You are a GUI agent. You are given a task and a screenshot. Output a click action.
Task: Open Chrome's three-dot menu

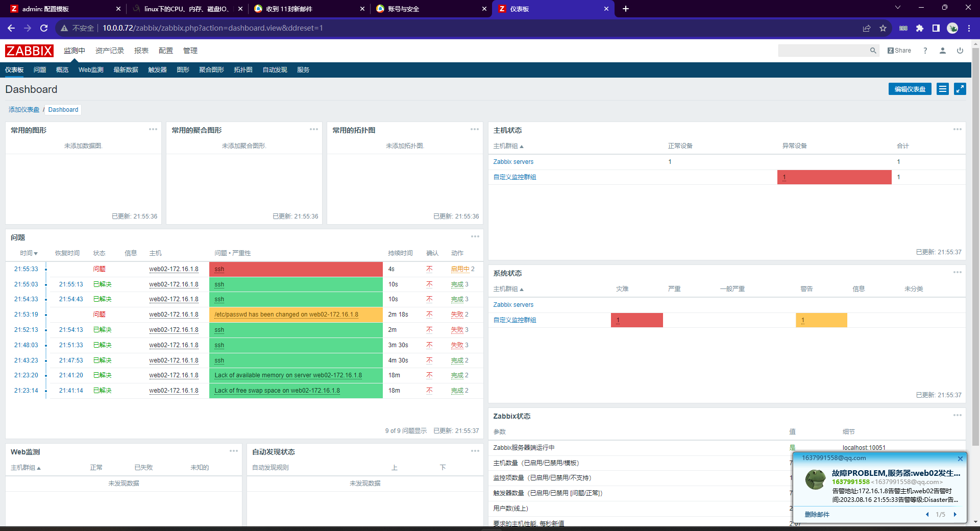click(969, 28)
